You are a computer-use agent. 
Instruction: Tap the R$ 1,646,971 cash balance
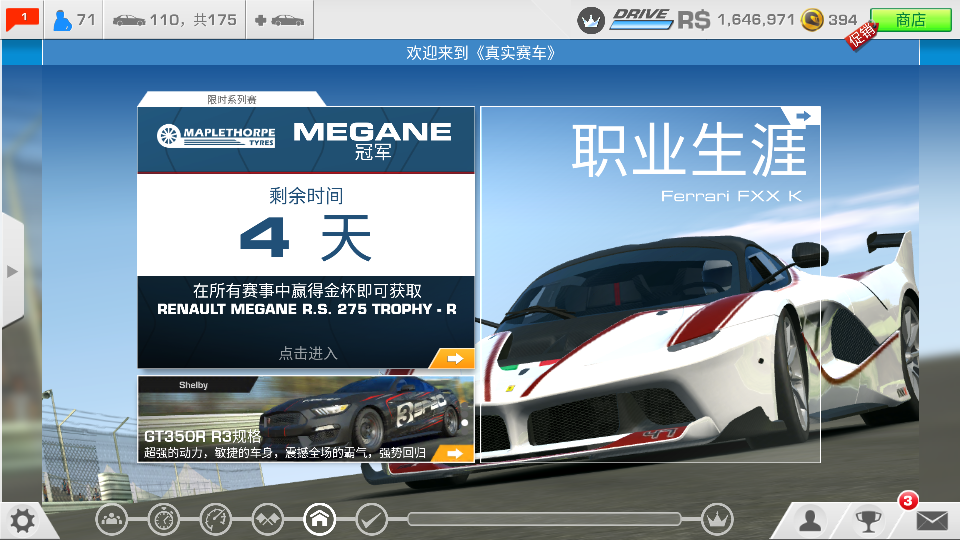tap(736, 20)
